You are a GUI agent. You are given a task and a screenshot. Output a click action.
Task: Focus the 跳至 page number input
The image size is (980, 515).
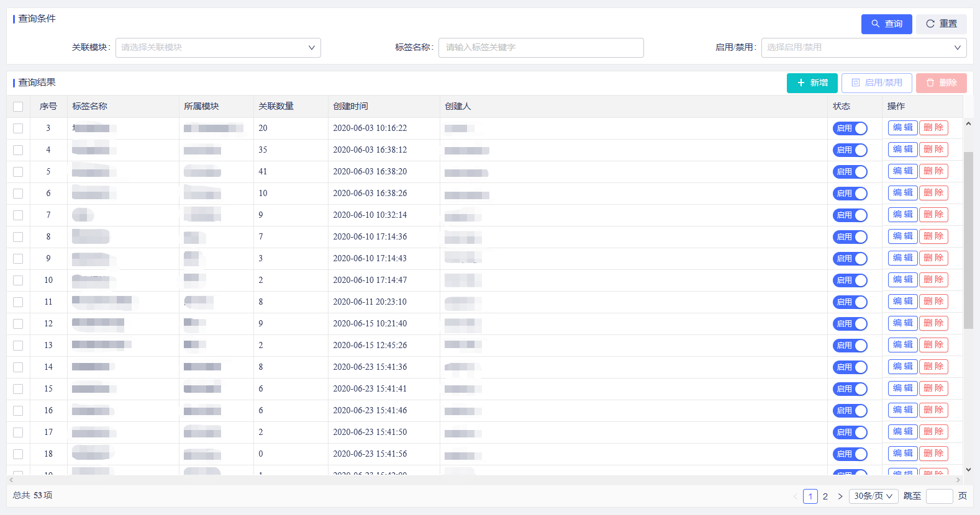pyautogui.click(x=940, y=496)
